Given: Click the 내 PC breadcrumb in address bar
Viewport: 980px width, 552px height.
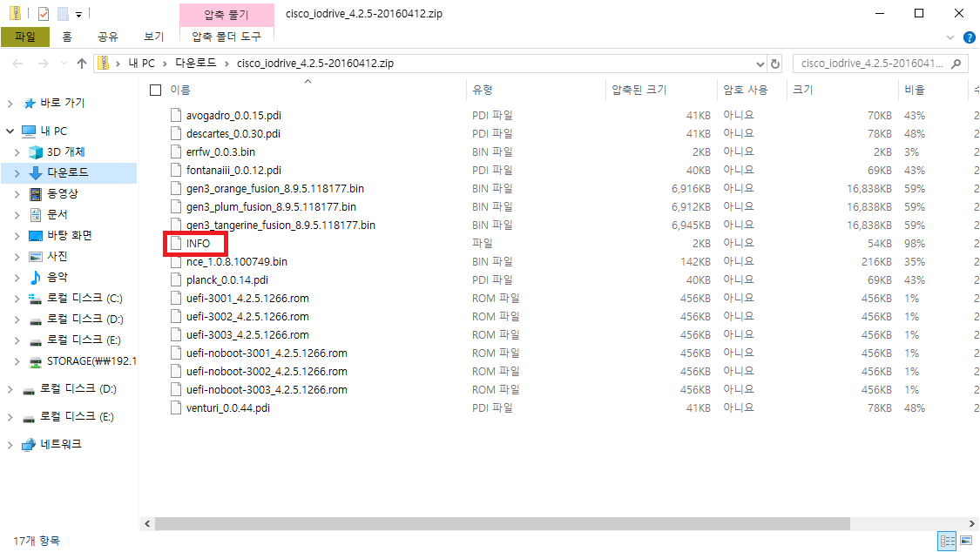Looking at the screenshot, I should (x=141, y=63).
